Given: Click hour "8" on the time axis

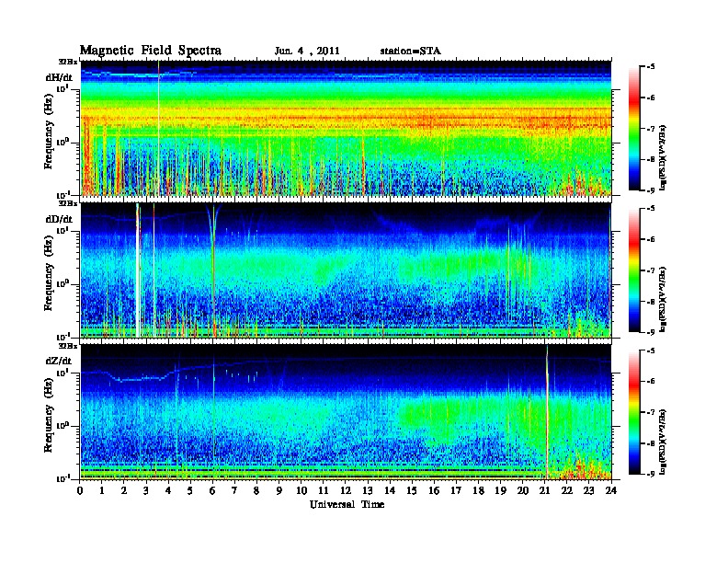Looking at the screenshot, I should 256,490.
